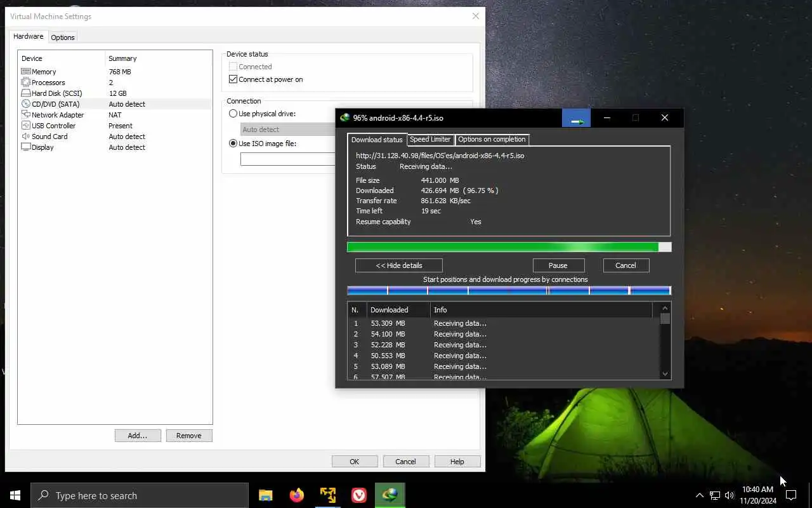This screenshot has height=508, width=812.
Task: Click the connections list scrollbar up arrow
Action: tap(665, 307)
